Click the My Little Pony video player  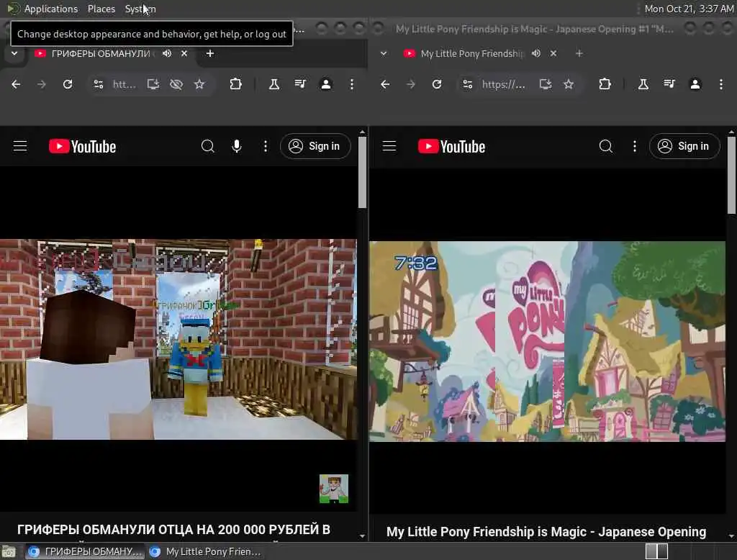547,341
